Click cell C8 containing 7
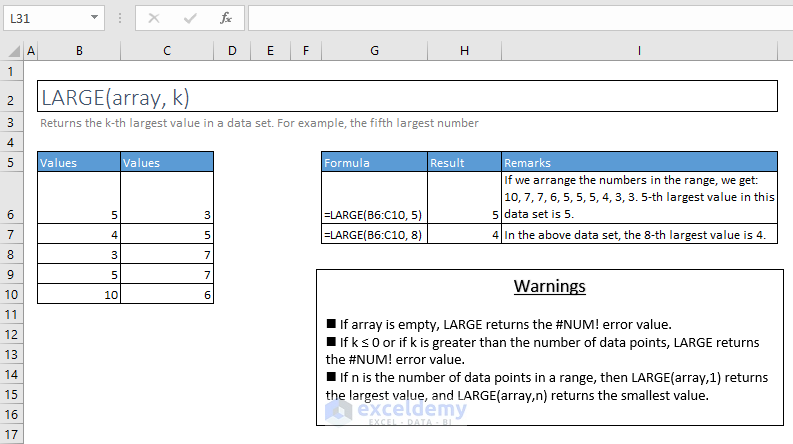The height and width of the screenshot is (444, 793). coord(167,254)
